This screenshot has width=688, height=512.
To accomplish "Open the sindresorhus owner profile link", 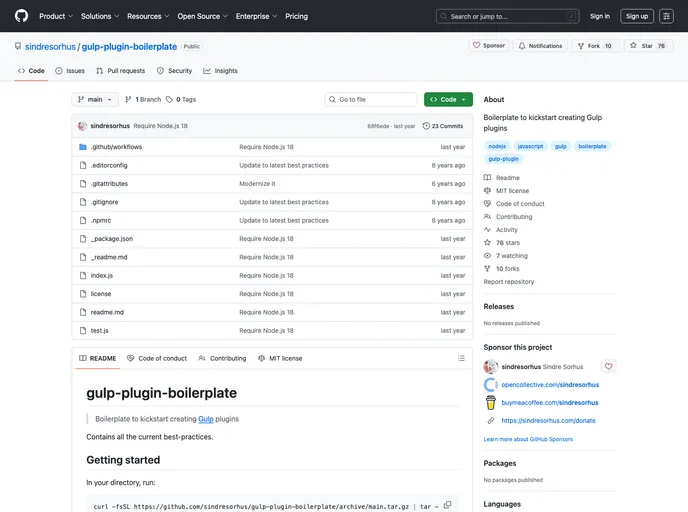I will coord(50,47).
